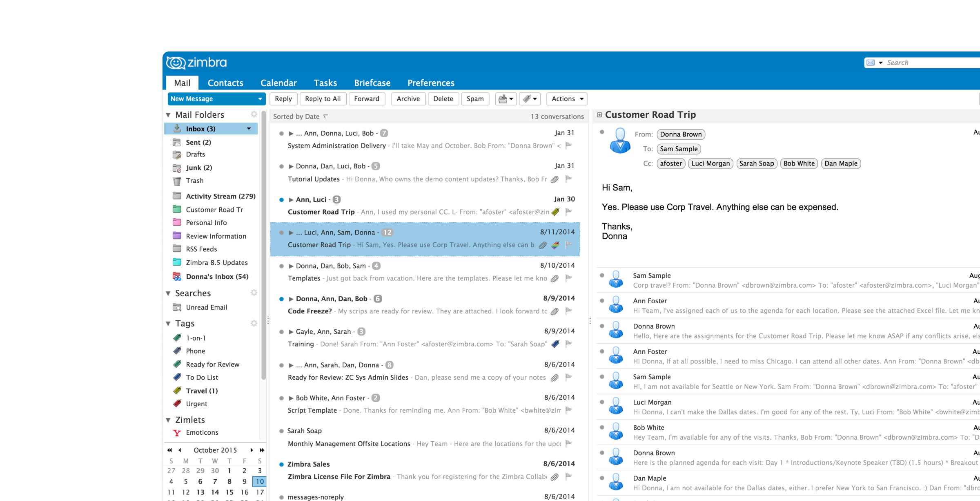Expand the Ann, Luci conversation thread
The width and height of the screenshot is (980, 501).
coord(291,199)
